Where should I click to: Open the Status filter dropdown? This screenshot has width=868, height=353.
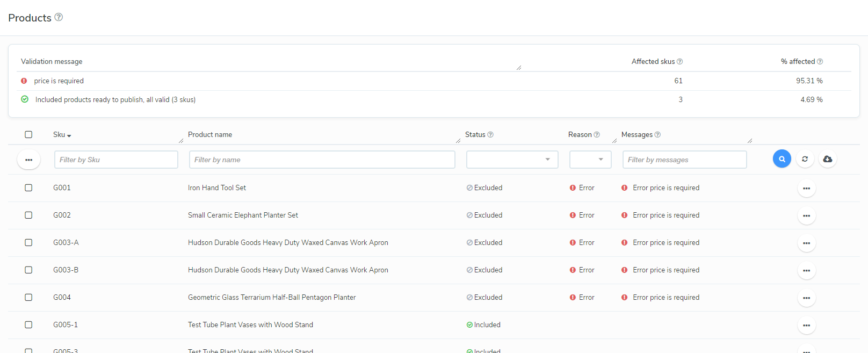coord(512,160)
